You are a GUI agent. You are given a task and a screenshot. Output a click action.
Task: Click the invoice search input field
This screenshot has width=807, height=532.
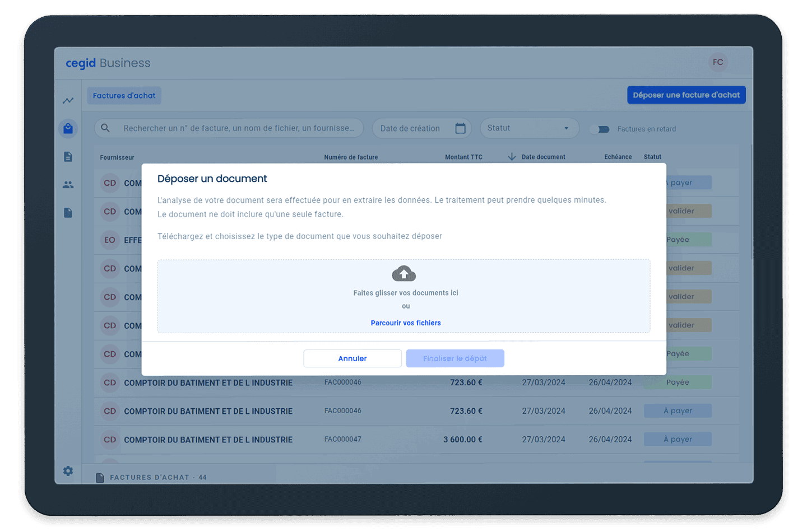click(x=239, y=128)
